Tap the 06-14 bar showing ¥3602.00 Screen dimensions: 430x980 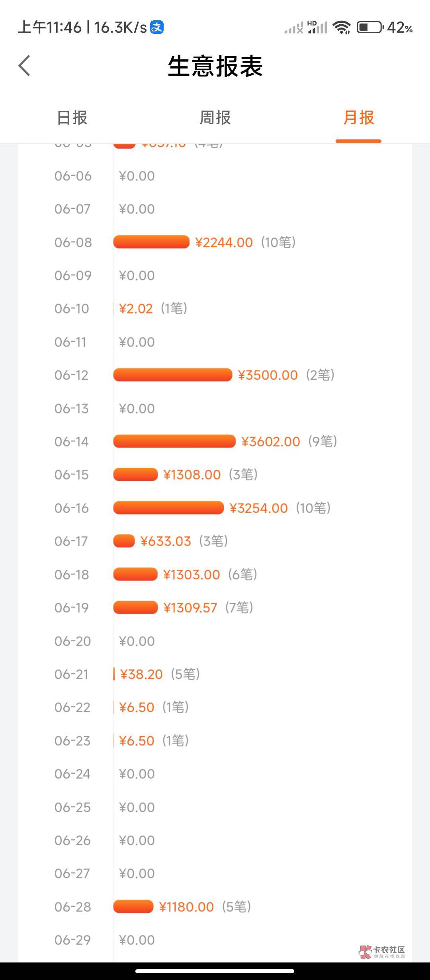174,441
